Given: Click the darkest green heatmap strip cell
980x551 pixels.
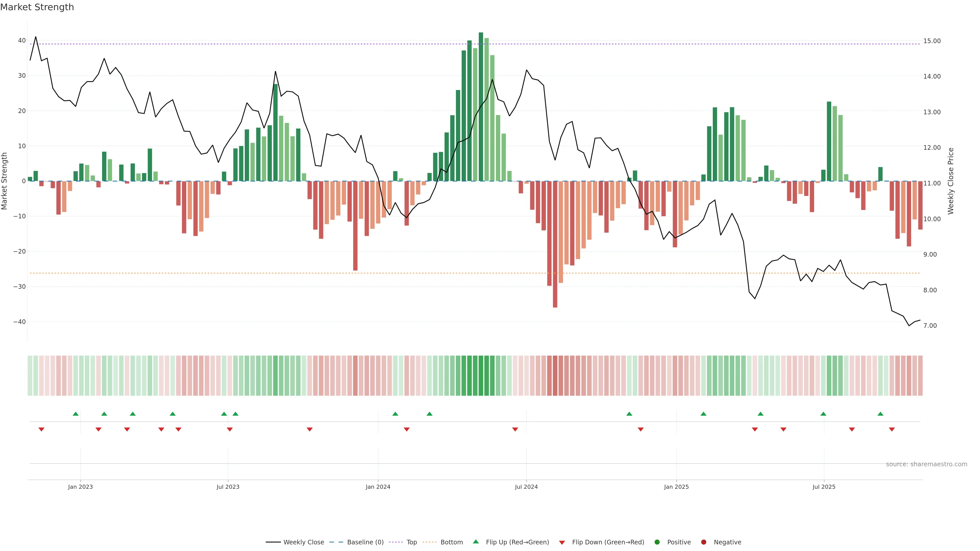Looking at the screenshot, I should click(x=481, y=376).
